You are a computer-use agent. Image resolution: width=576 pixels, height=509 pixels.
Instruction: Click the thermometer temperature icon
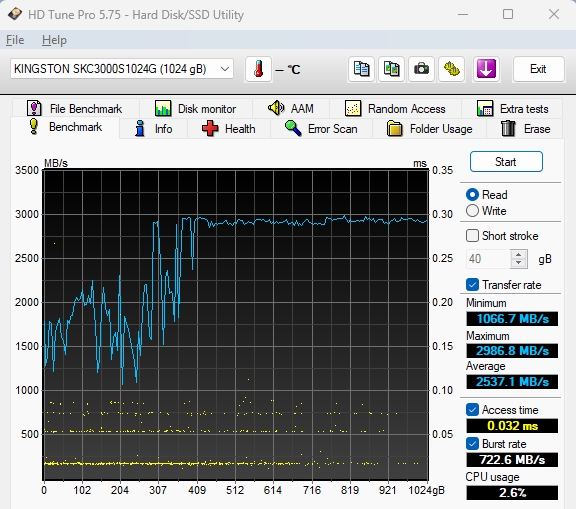258,69
